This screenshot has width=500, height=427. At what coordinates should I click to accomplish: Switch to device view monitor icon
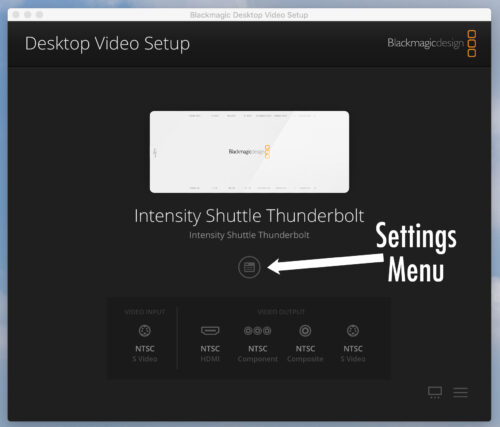(x=435, y=392)
